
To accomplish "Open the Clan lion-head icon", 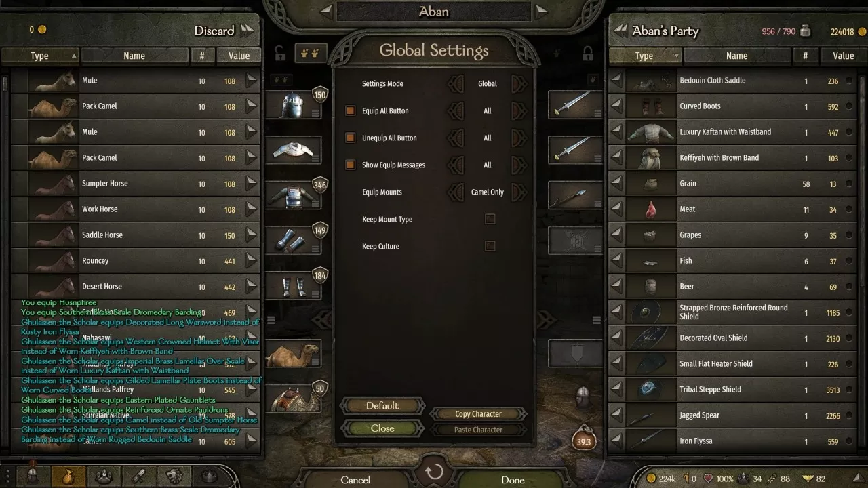I will point(174,476).
